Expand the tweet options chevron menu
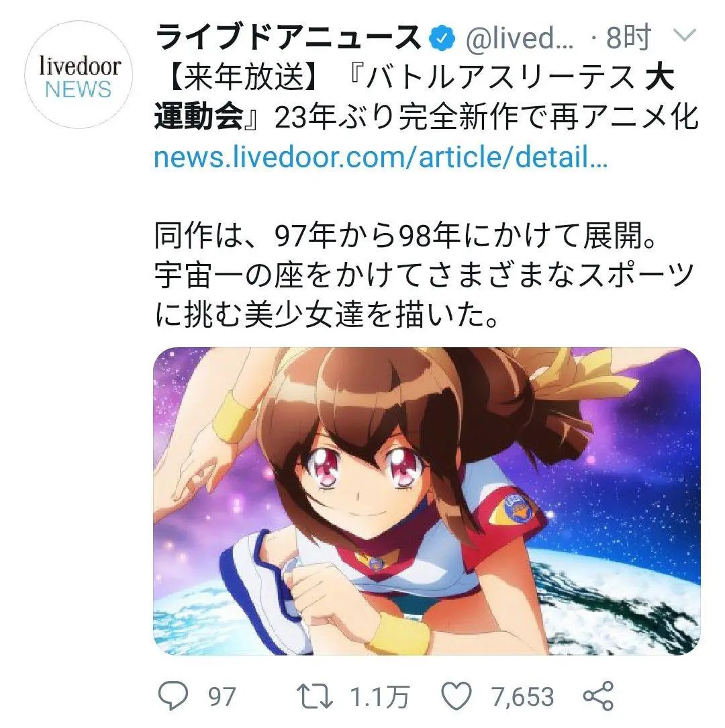This screenshot has height=728, width=725. tap(684, 35)
